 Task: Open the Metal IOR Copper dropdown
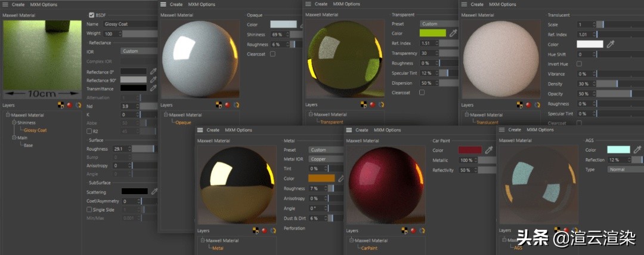(326, 159)
